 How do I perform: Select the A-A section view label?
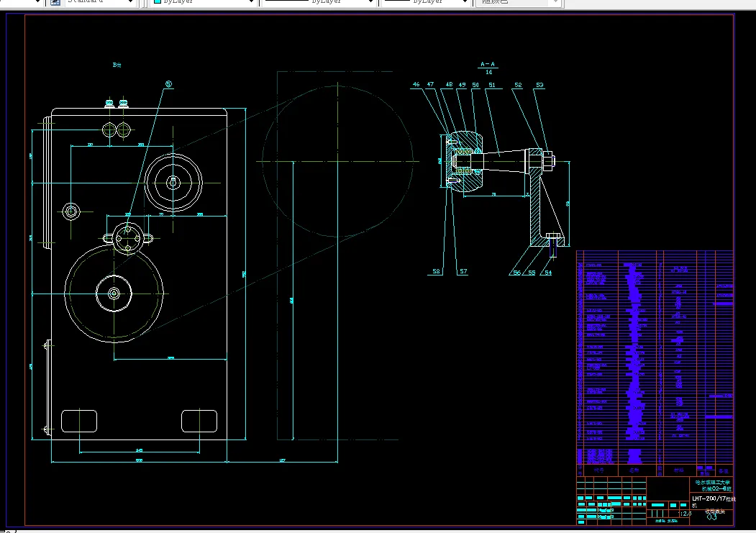(488, 64)
